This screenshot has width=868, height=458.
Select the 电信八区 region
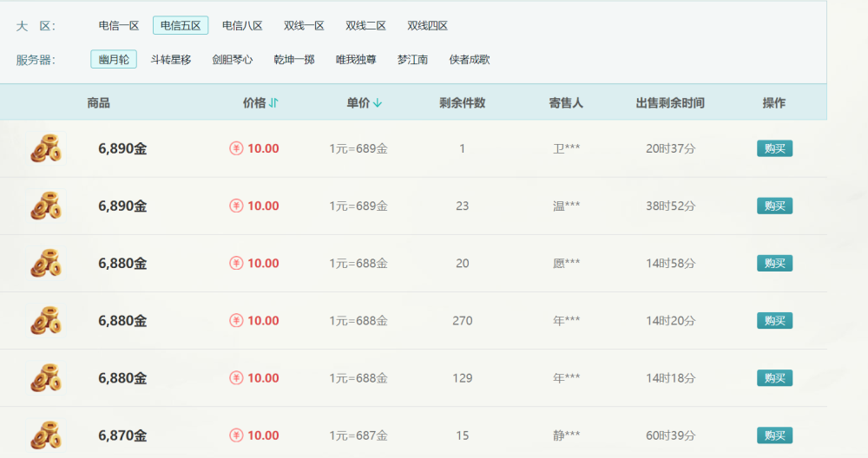click(242, 25)
